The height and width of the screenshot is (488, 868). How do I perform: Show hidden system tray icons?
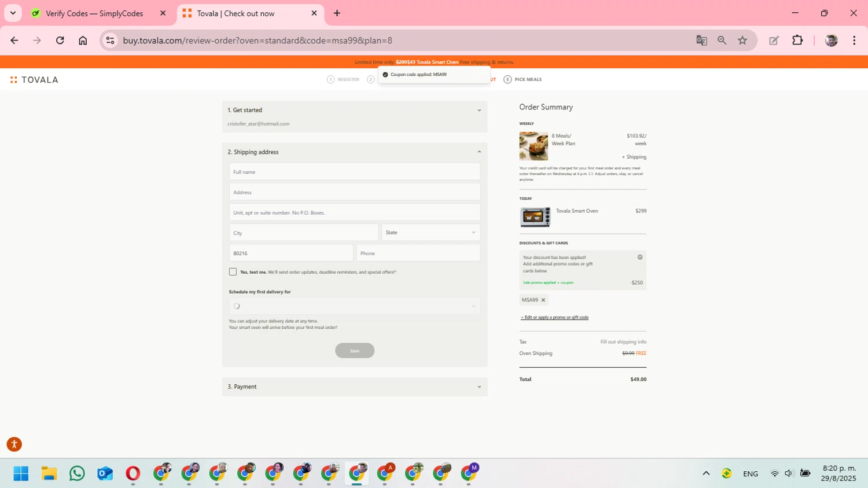tap(706, 474)
